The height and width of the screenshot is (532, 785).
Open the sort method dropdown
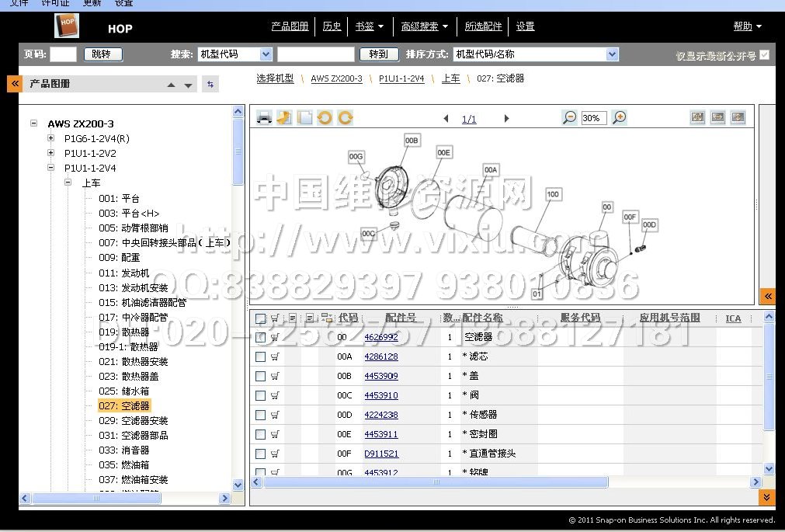(612, 54)
